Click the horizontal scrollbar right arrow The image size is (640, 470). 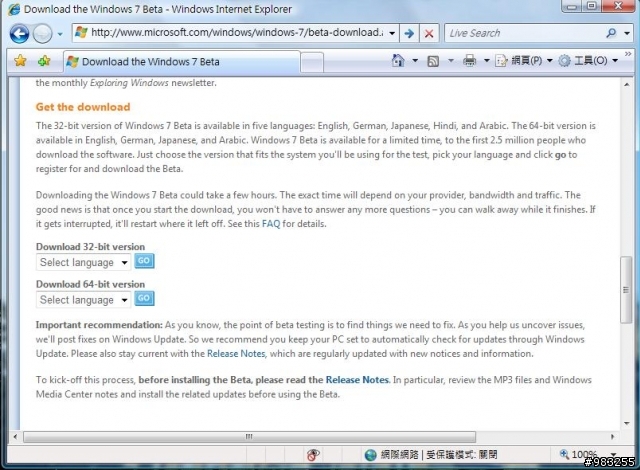[612, 437]
